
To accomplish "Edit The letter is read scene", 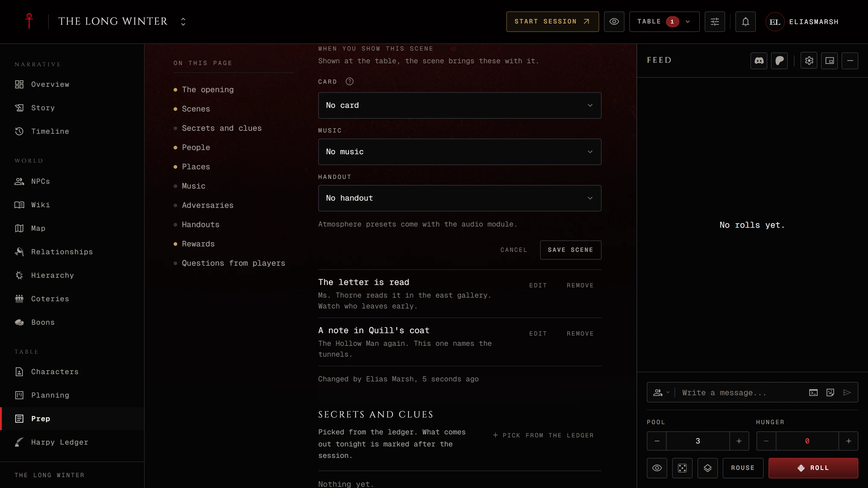I will (x=538, y=285).
